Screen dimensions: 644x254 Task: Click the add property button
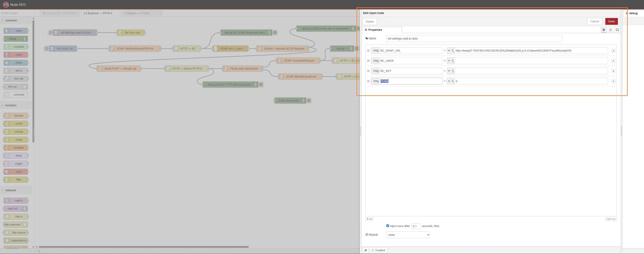pos(369,219)
